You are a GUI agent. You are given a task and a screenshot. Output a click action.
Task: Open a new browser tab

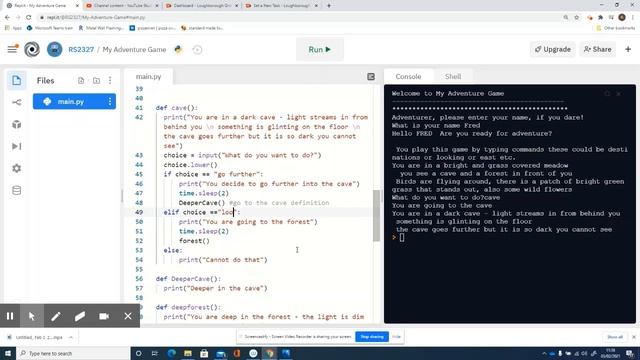coord(329,6)
